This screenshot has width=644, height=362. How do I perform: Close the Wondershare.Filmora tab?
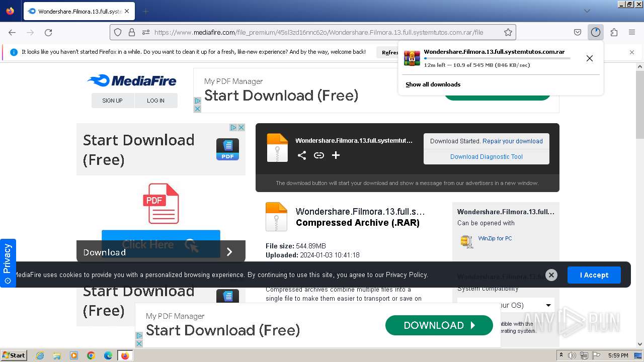click(126, 11)
